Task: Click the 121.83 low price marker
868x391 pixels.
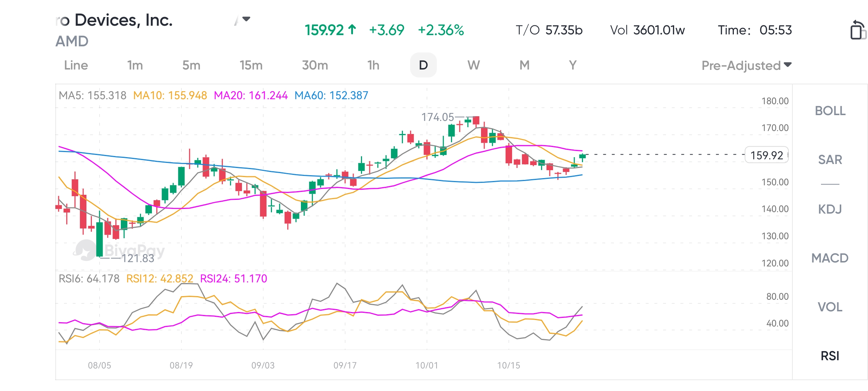Action: tap(138, 258)
